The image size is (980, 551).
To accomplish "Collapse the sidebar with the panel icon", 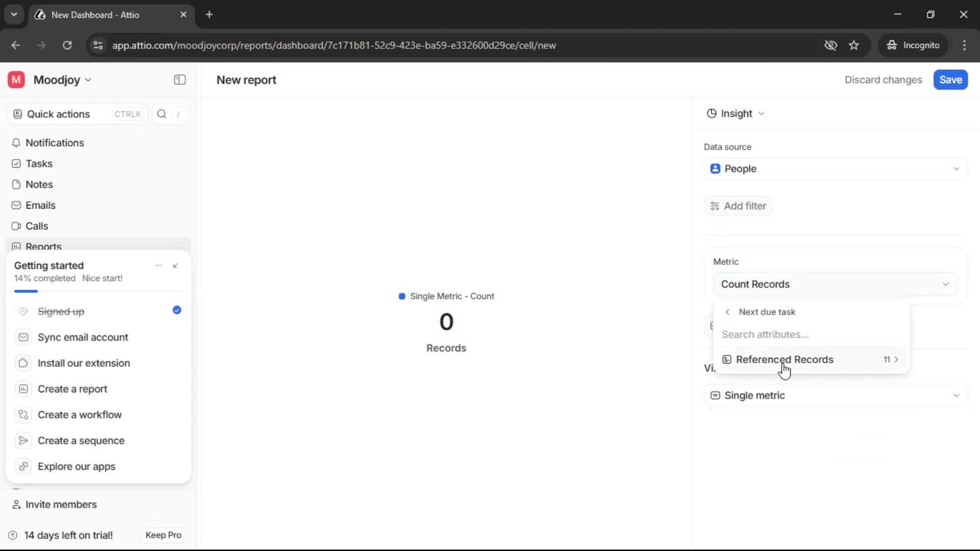I will tap(179, 80).
